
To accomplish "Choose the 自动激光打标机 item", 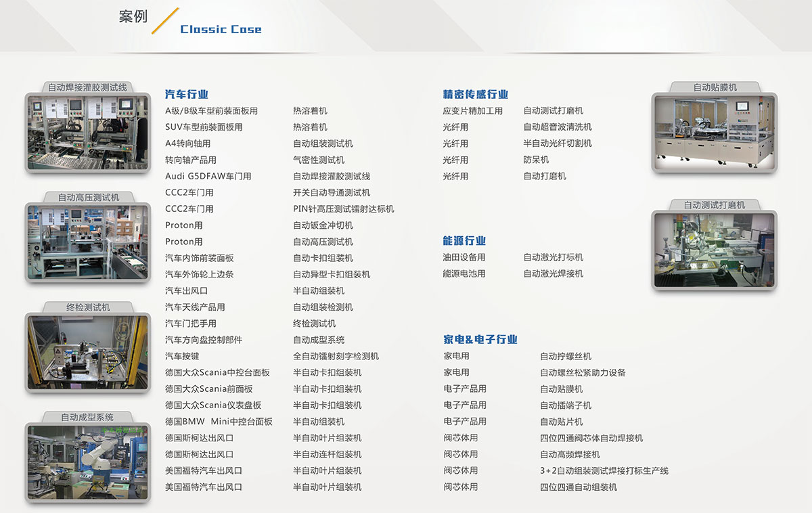I will 553,258.
